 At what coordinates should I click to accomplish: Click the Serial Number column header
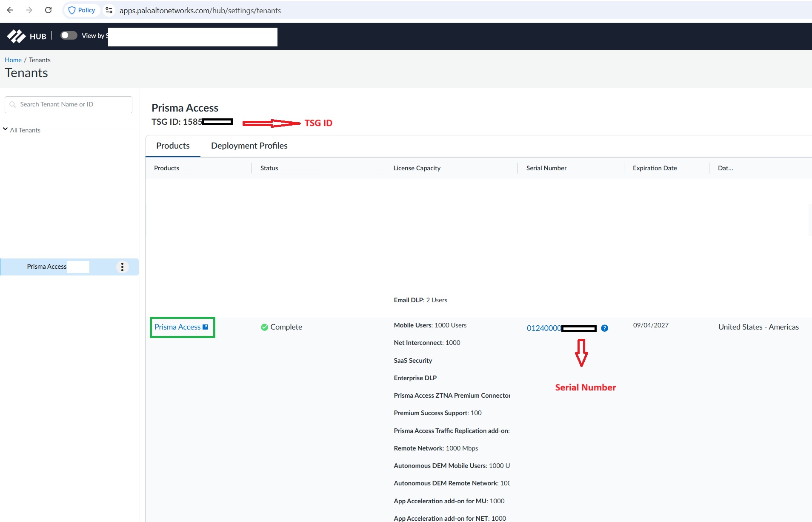(546, 168)
